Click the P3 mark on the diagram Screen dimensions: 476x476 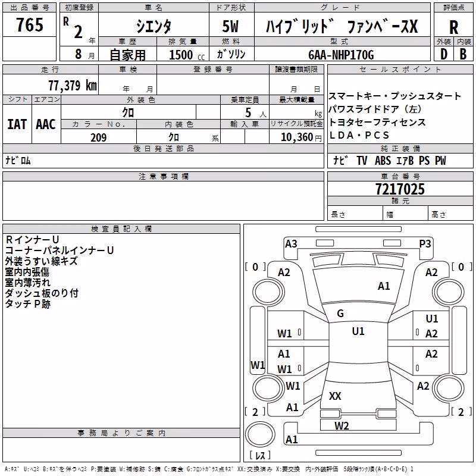(425, 244)
